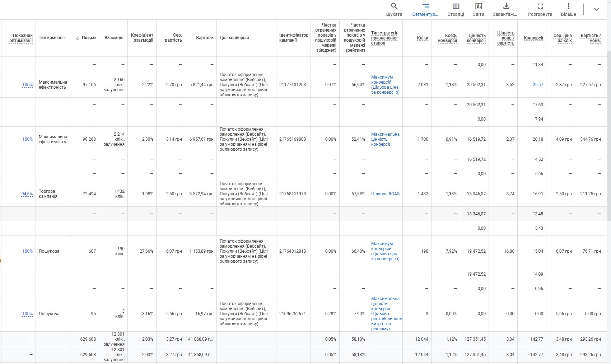Open the search (Шукати) tool
Image resolution: width=611 pixels, height=364 pixels.
coord(394,9)
